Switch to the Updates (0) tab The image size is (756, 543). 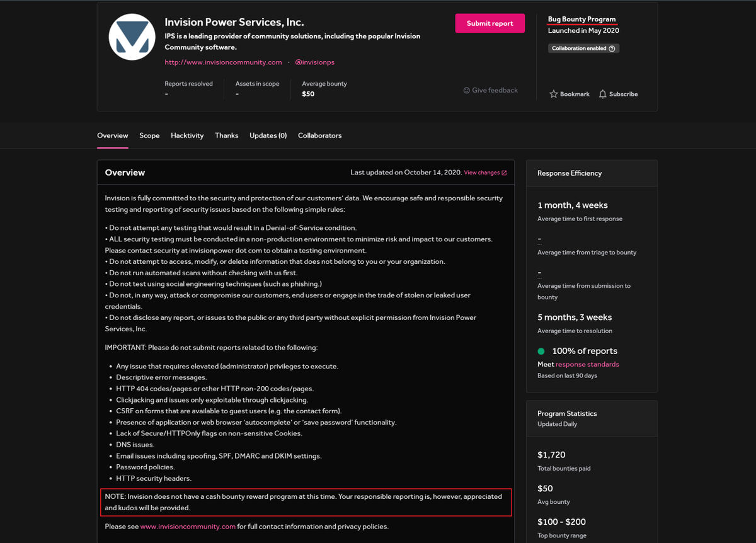[x=268, y=135]
